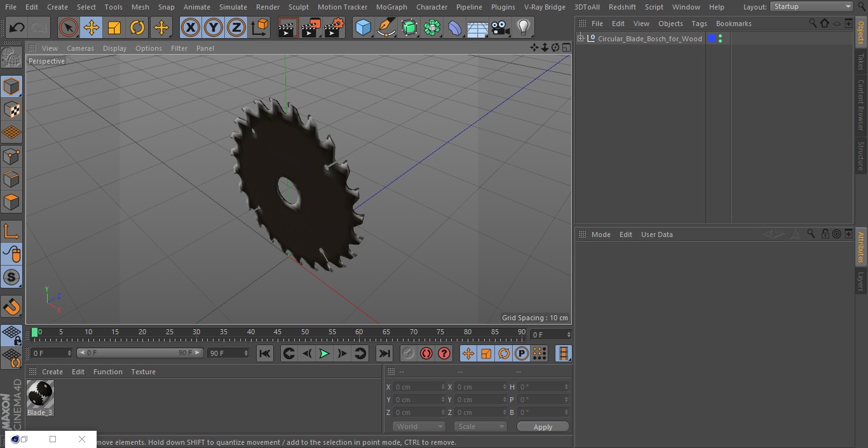The image size is (868, 448).
Task: Toggle Y axis lock
Action: point(214,28)
